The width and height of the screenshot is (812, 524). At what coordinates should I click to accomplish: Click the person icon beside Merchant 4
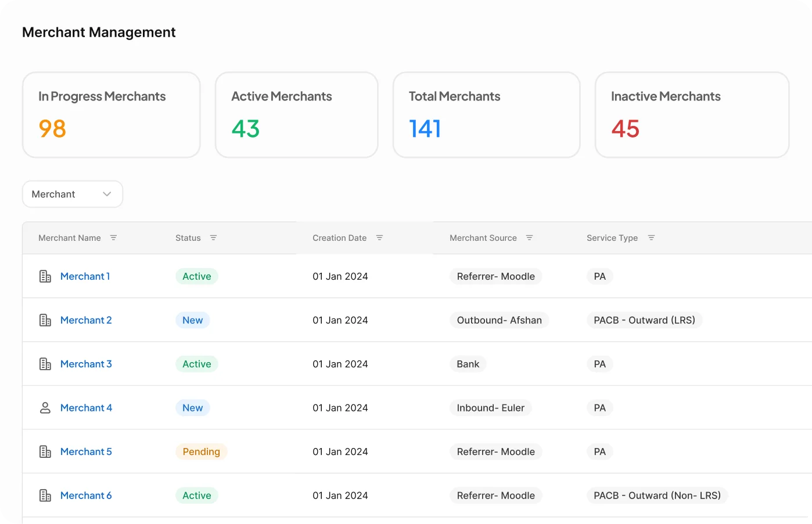(45, 408)
